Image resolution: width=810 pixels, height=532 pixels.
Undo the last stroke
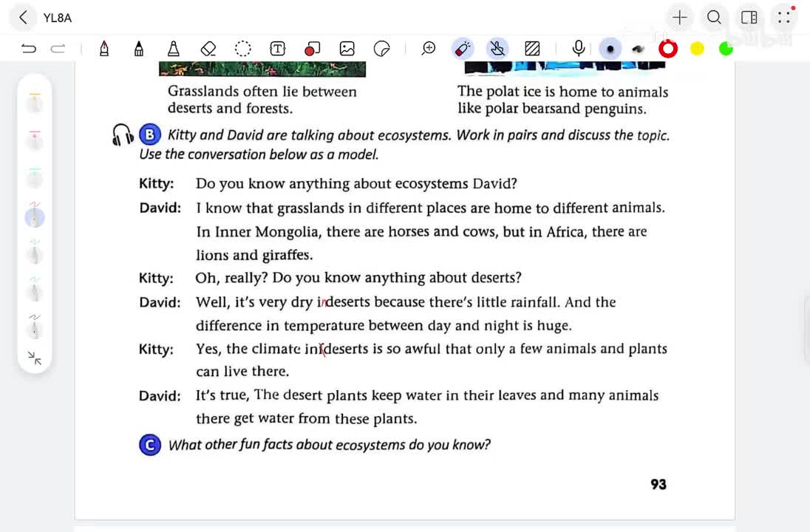[28, 49]
